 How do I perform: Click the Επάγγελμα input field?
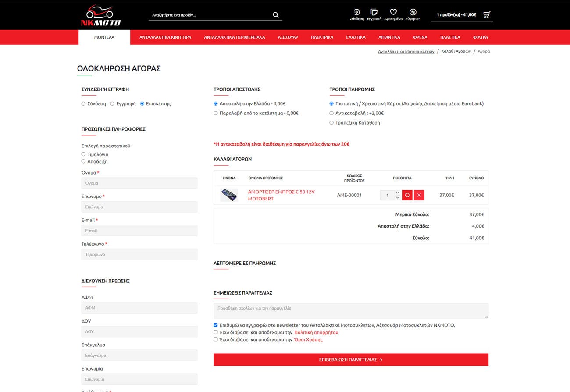coord(139,356)
